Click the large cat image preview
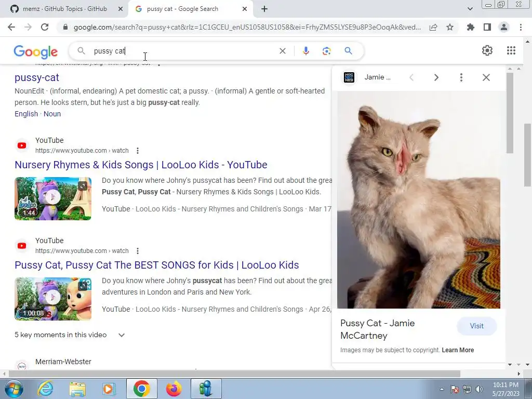 419,200
